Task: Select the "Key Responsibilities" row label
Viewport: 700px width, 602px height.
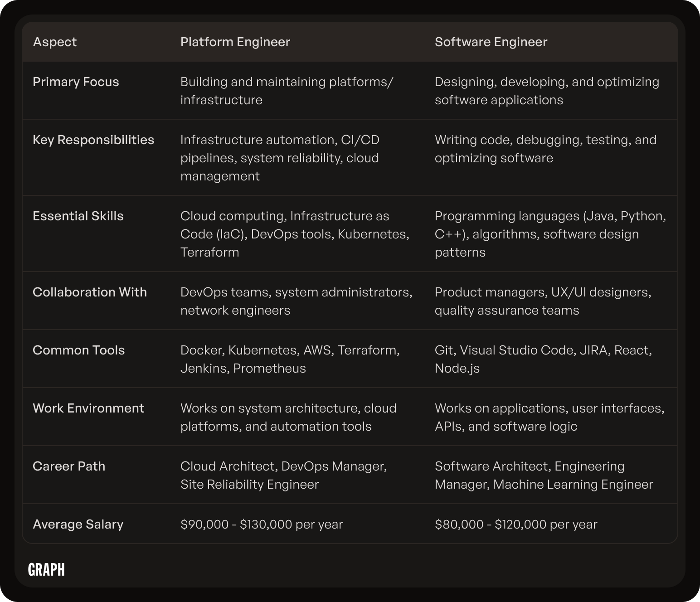Action: click(93, 140)
